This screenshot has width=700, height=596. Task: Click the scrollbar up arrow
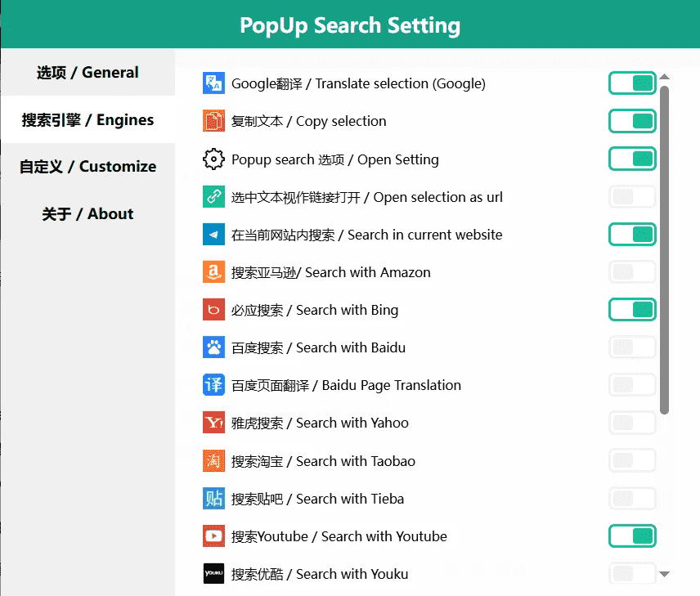(x=664, y=77)
